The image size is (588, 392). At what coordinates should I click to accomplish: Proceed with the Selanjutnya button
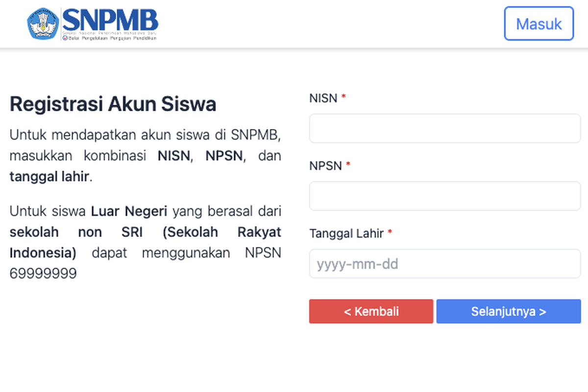[508, 312]
